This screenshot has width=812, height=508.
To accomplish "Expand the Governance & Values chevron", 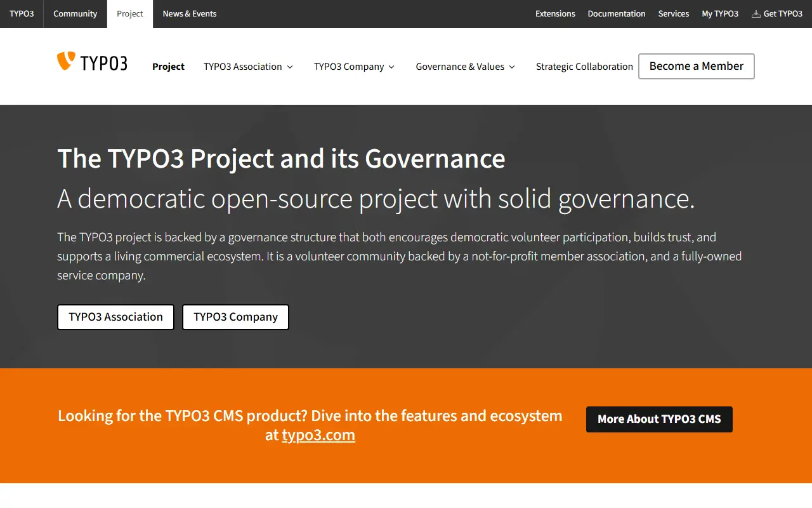I will (512, 67).
